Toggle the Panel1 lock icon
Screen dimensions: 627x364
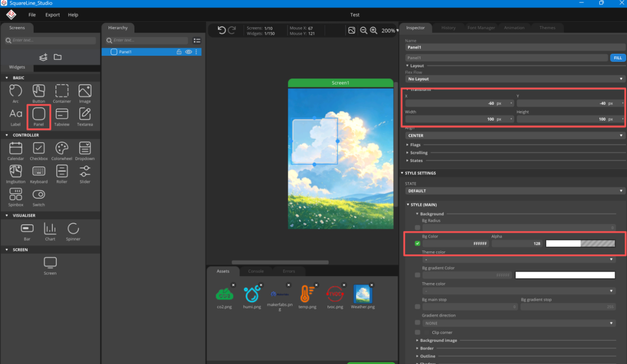click(179, 52)
